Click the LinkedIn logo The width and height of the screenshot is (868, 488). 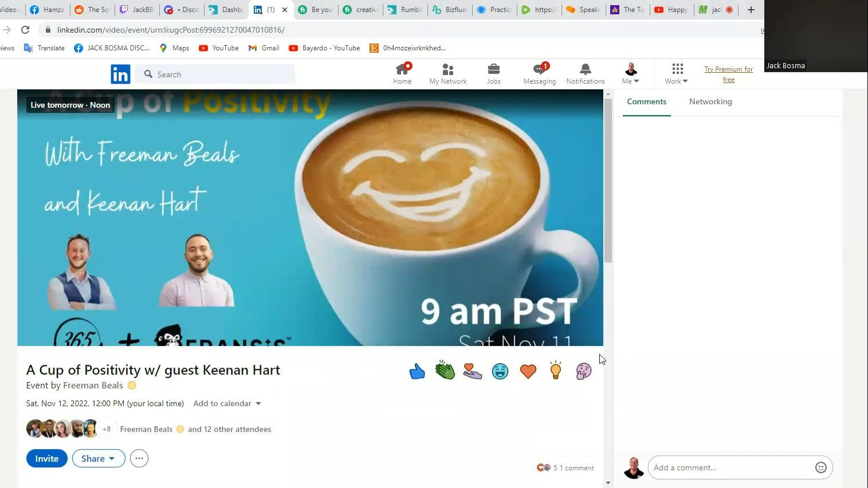[x=120, y=74]
